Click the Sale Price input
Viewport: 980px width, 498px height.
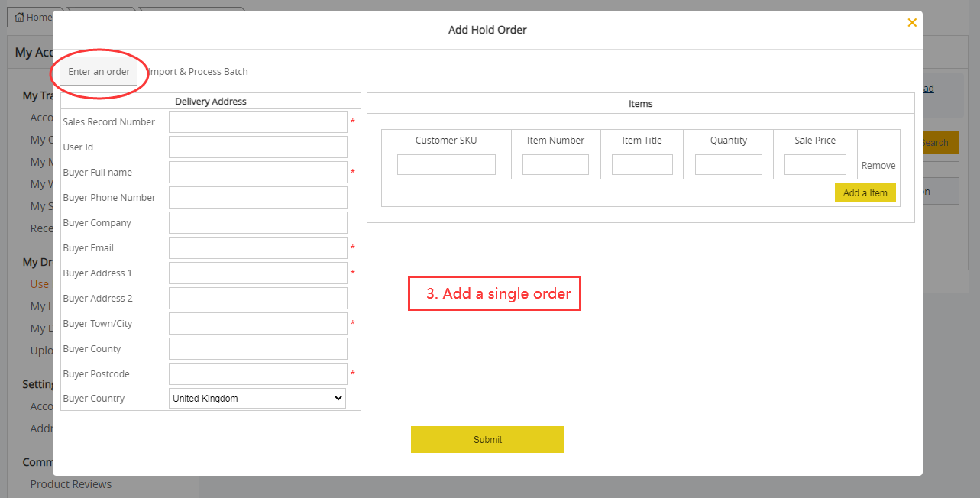pos(815,165)
